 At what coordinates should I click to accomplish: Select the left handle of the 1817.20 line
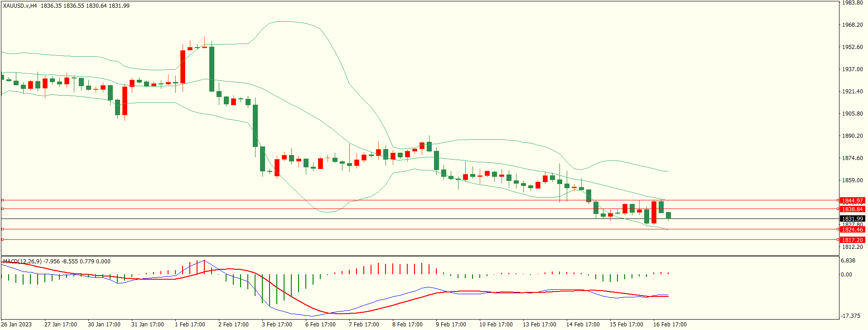[x=2, y=239]
